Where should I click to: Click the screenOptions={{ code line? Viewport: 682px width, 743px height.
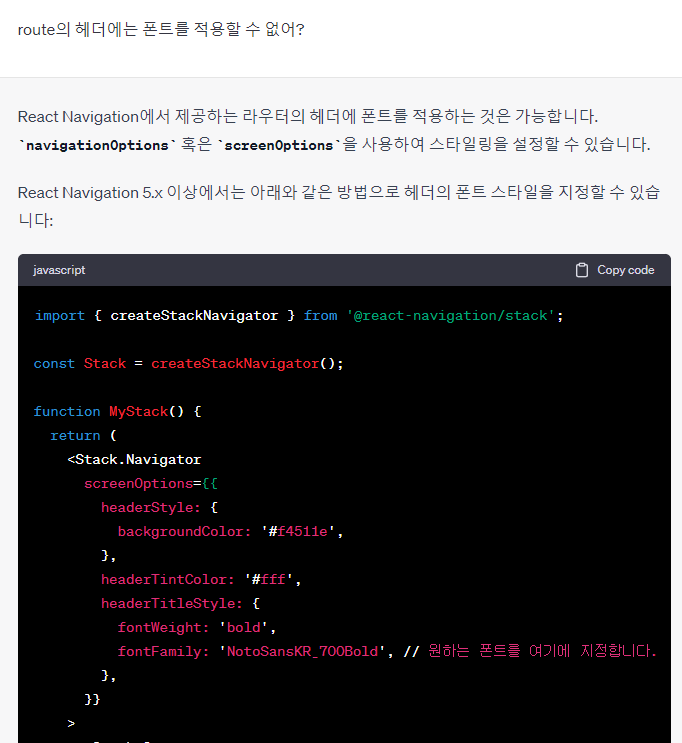click(x=151, y=483)
